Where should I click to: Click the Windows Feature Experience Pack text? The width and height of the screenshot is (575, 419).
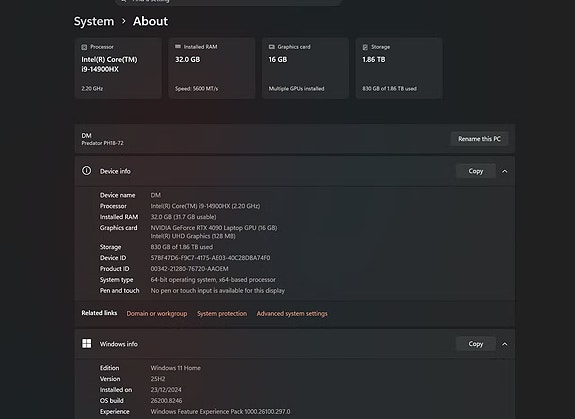pyautogui.click(x=220, y=412)
